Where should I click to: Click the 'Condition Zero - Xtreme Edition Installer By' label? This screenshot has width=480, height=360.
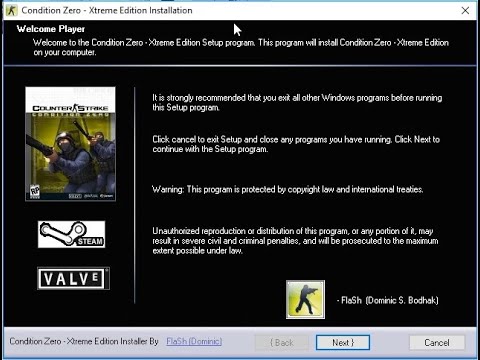tap(84, 341)
